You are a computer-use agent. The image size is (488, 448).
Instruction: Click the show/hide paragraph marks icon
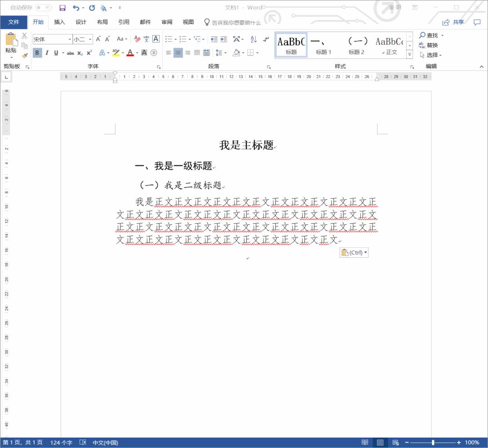coord(266,39)
